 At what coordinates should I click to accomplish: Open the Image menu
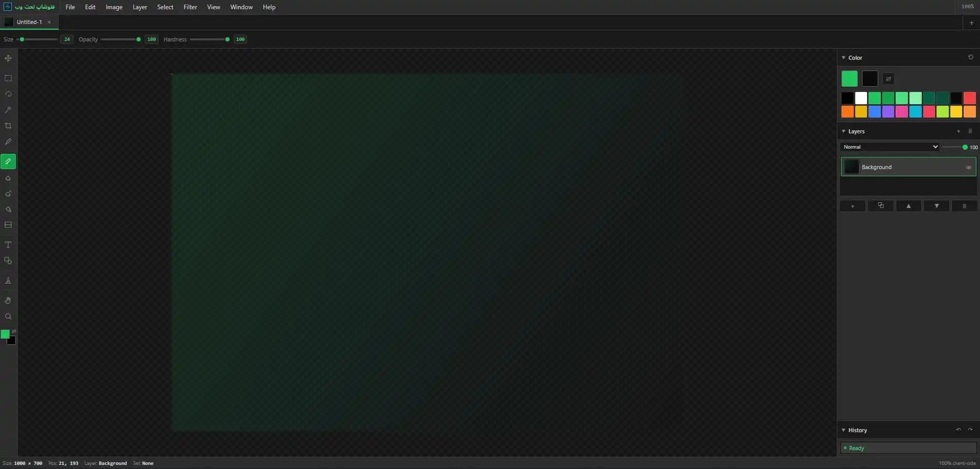(x=114, y=7)
